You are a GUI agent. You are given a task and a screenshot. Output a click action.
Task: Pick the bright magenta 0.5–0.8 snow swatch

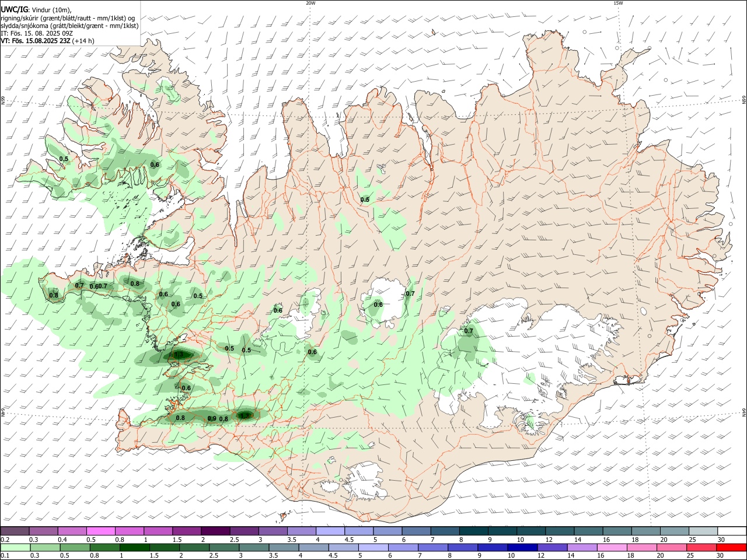tap(100, 531)
